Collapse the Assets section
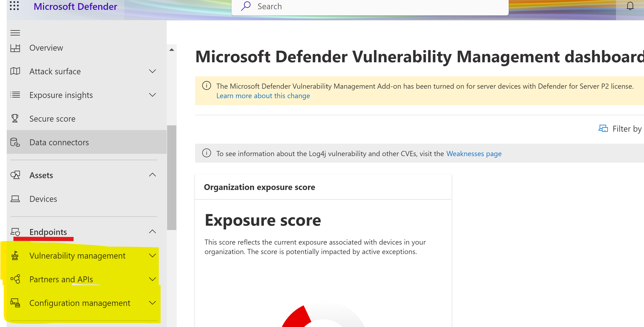 pyautogui.click(x=152, y=175)
